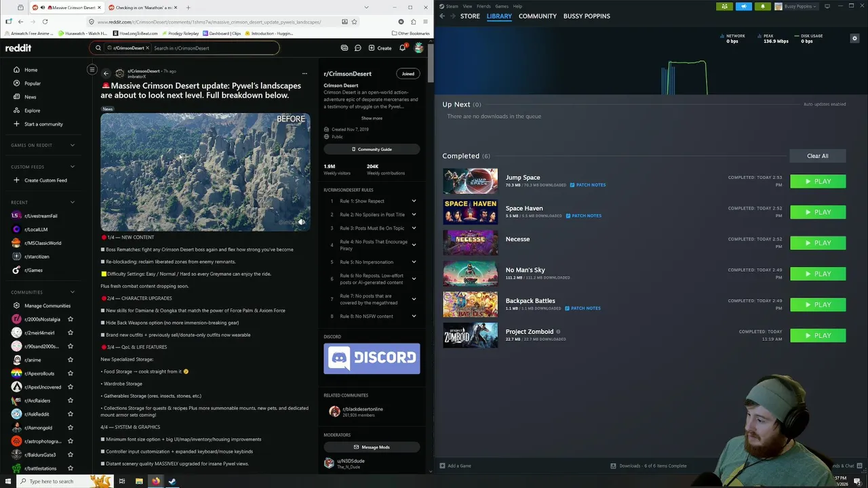Open Firefox from the taskbar
This screenshot has height=488, width=868.
coord(156,481)
